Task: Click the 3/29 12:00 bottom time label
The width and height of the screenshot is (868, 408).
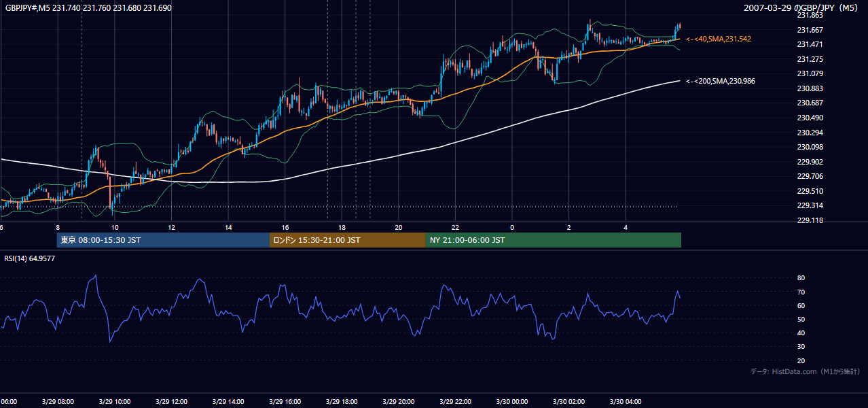Action: [171, 402]
